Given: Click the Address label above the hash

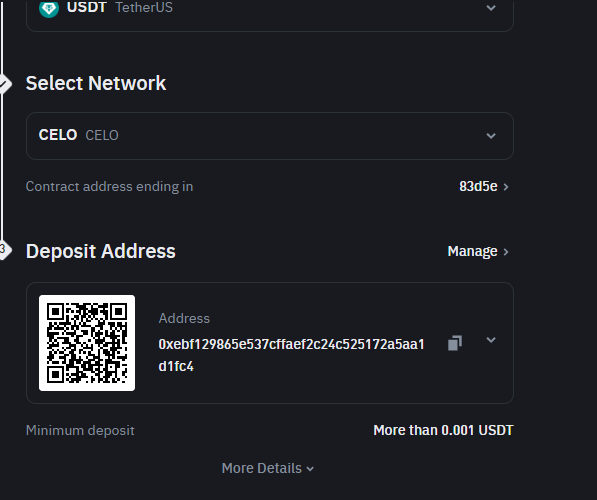Looking at the screenshot, I should click(x=184, y=318).
